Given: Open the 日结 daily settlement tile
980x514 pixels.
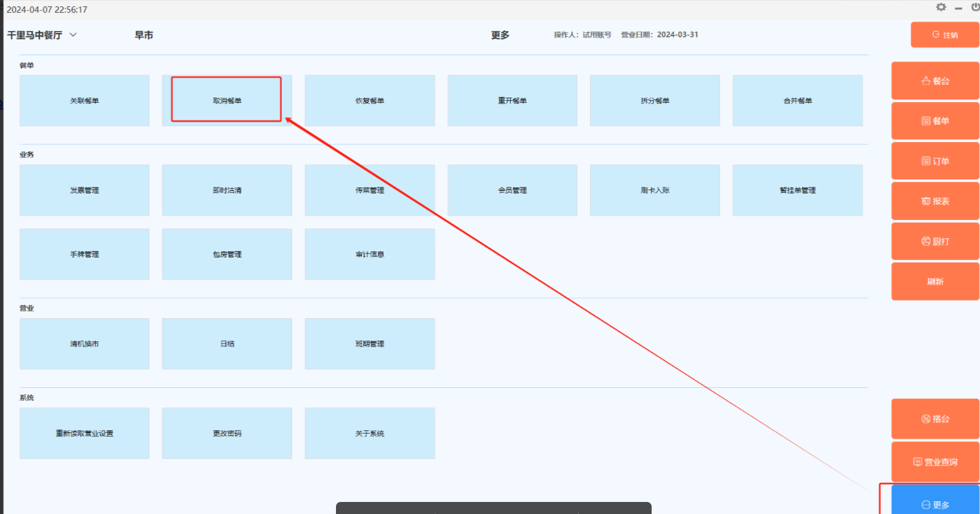Looking at the screenshot, I should (x=227, y=344).
